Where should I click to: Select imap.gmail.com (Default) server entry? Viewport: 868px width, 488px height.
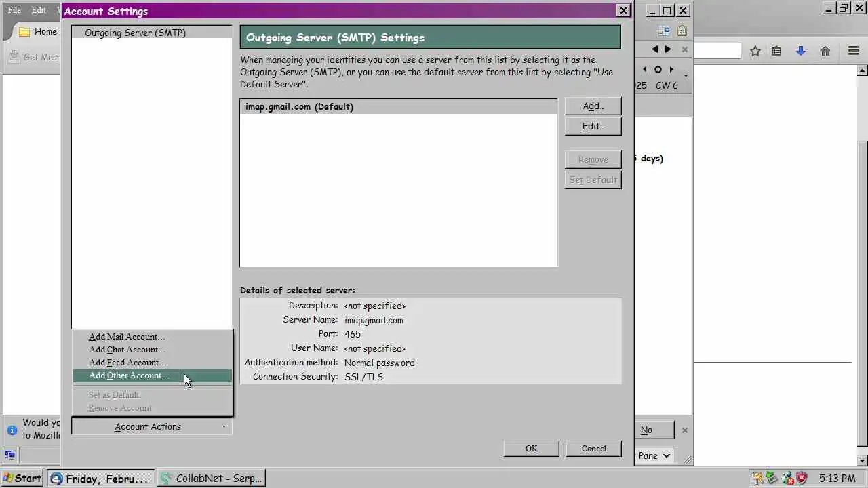tap(398, 107)
